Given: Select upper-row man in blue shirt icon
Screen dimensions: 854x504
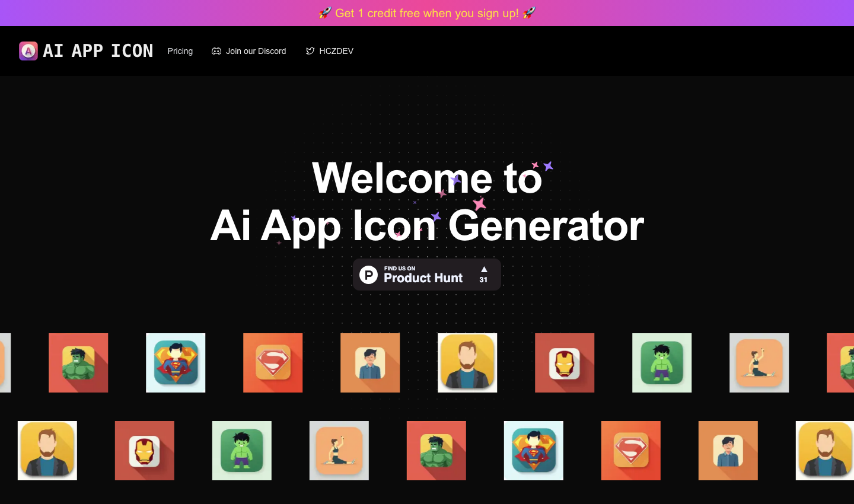Looking at the screenshot, I should [x=370, y=363].
